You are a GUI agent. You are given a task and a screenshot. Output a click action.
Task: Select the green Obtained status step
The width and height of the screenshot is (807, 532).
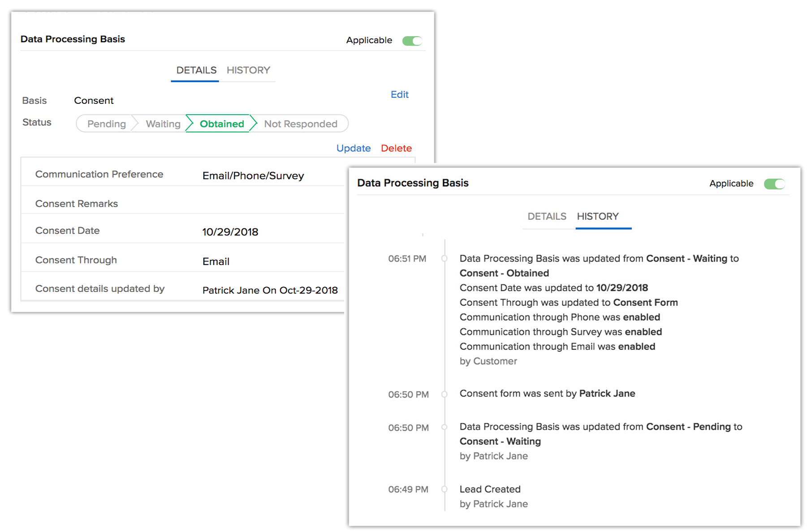222,124
